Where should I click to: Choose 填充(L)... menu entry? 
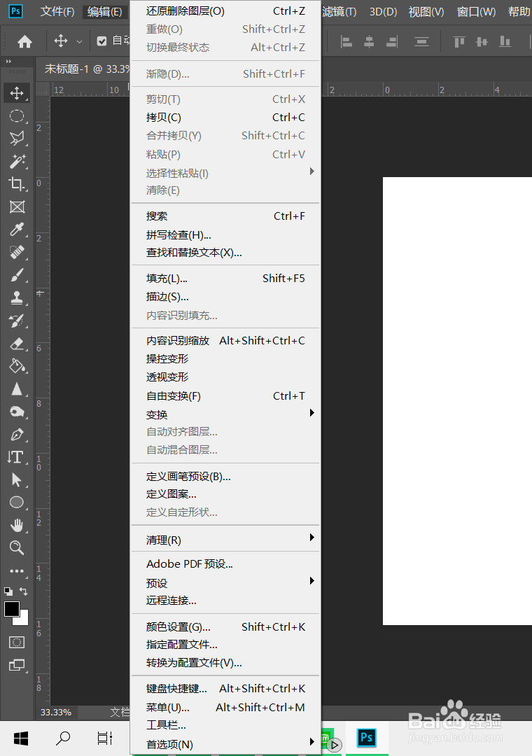tap(225, 278)
